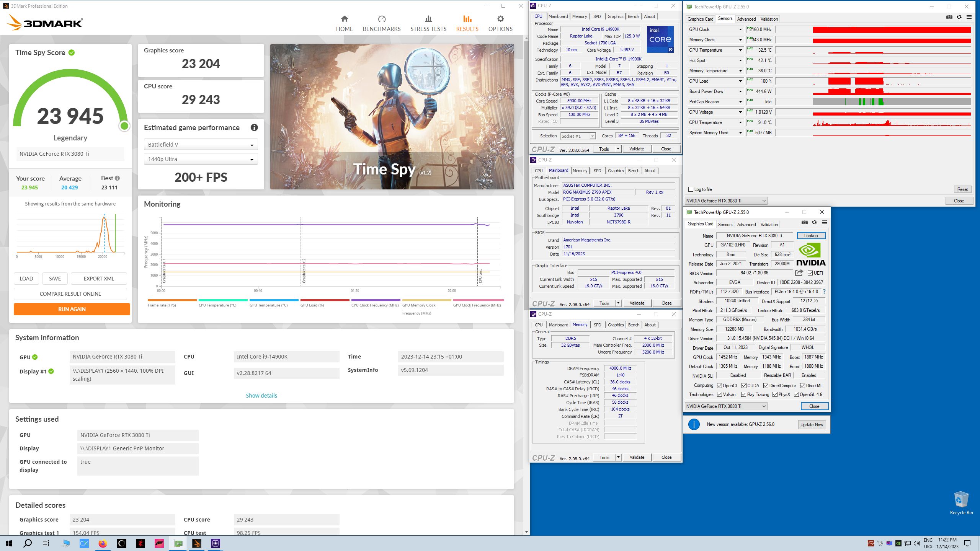This screenshot has height=551, width=980.
Task: Open 3DMark STRESS TESTS section
Action: pos(428,23)
